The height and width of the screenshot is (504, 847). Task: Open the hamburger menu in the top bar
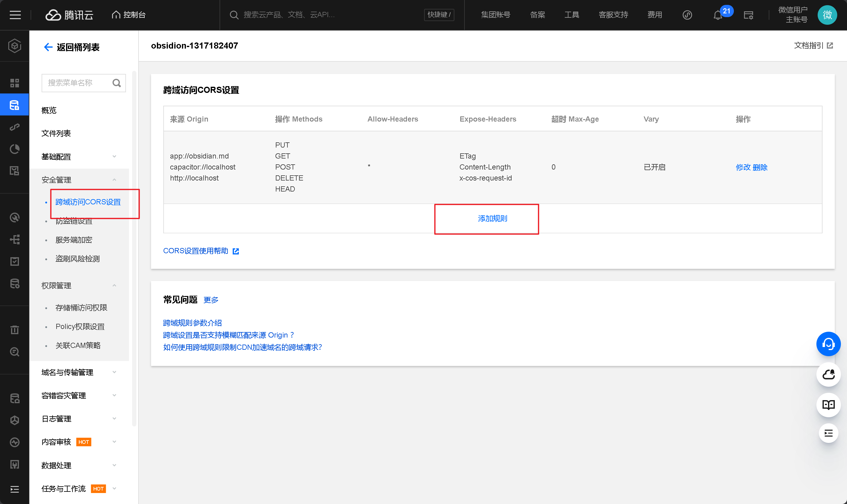point(15,15)
